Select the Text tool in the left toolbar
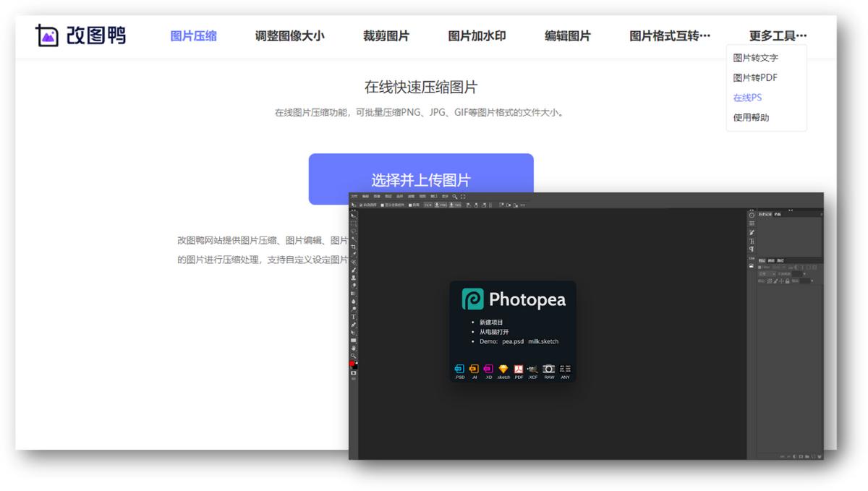 (354, 316)
